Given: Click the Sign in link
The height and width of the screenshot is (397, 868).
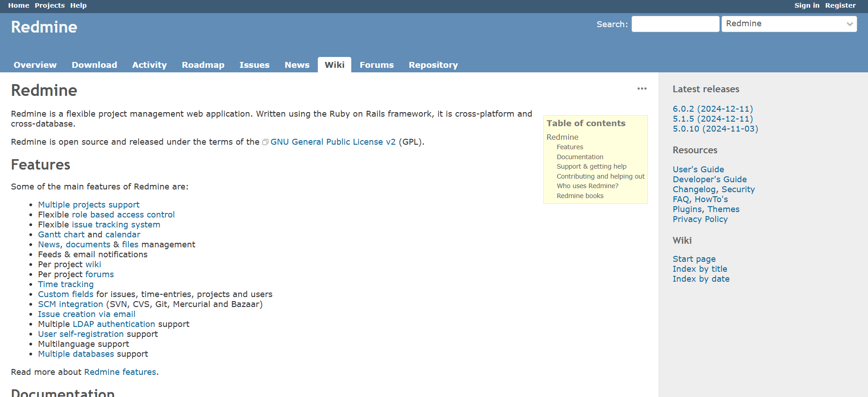Looking at the screenshot, I should [807, 5].
